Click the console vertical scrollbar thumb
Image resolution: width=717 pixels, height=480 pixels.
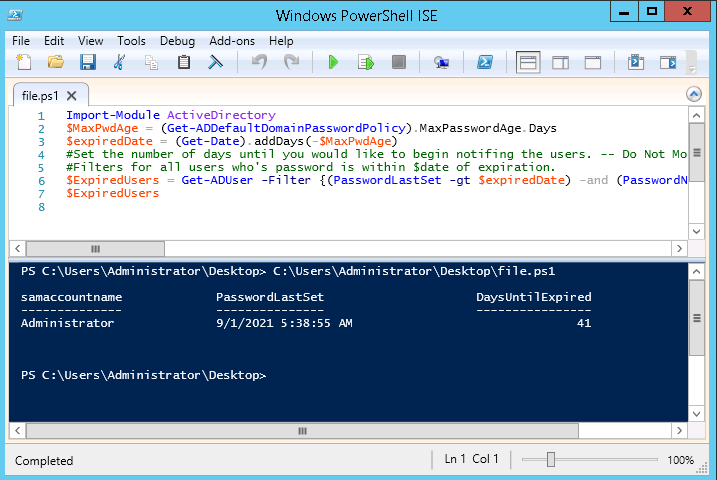click(x=696, y=318)
